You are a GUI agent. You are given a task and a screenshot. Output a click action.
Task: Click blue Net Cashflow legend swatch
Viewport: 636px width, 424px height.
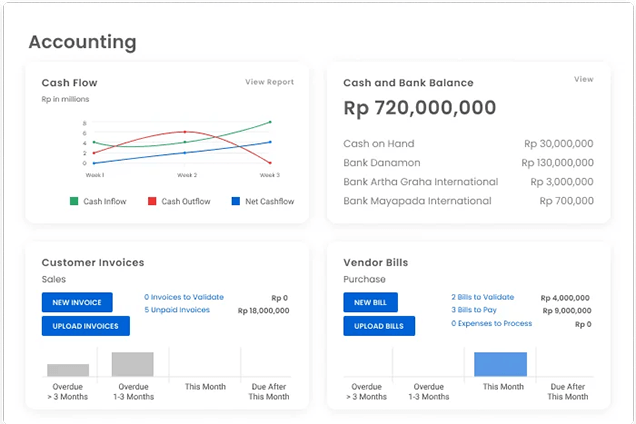coord(235,201)
